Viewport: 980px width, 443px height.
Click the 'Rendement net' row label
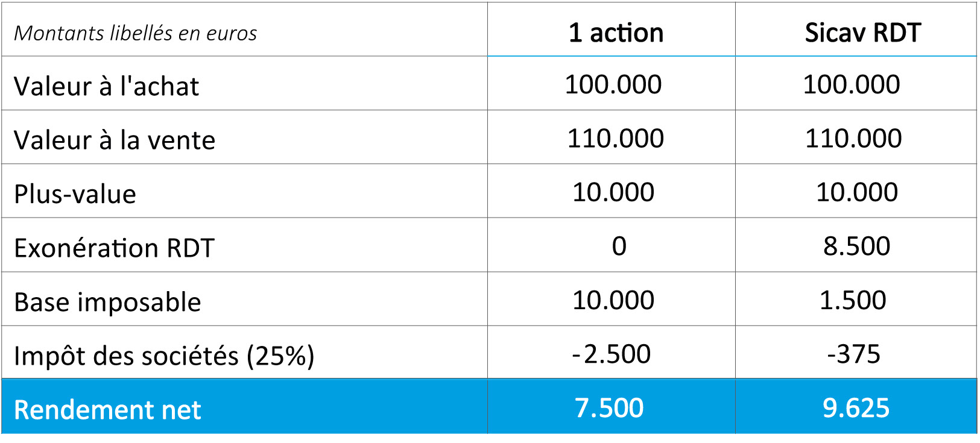click(x=107, y=410)
